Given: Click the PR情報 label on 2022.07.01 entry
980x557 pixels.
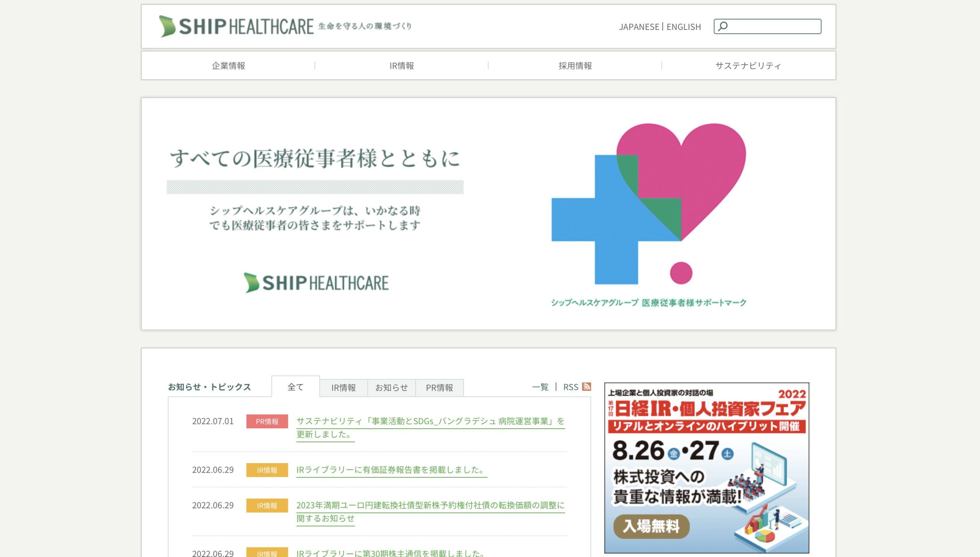Looking at the screenshot, I should tap(267, 421).
